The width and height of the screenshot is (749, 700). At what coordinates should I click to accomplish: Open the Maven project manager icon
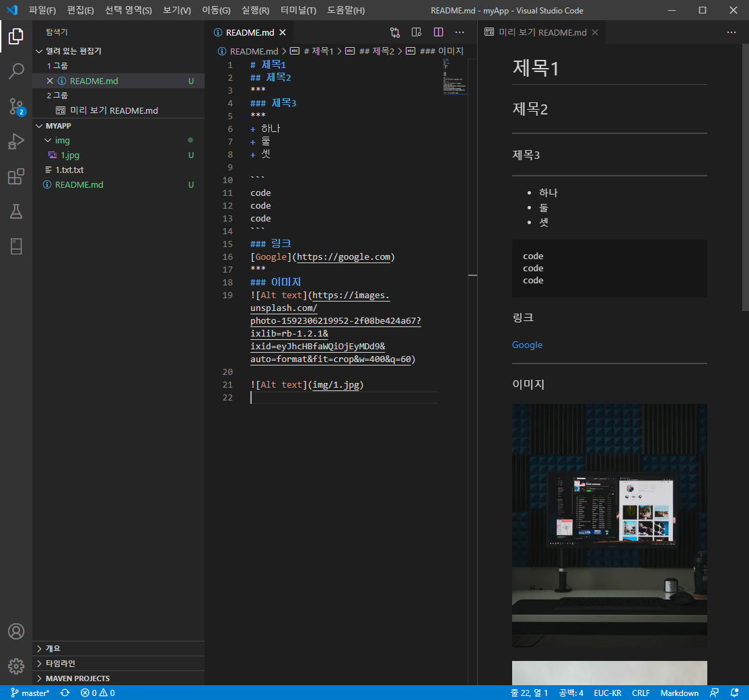click(x=15, y=246)
